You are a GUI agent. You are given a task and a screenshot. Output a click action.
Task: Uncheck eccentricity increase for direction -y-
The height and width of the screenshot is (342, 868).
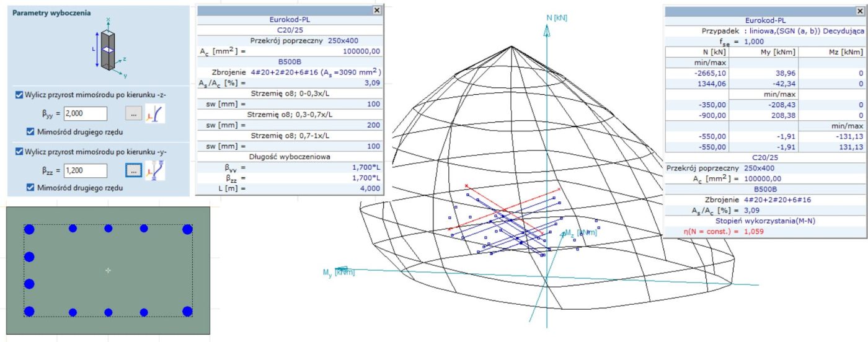click(19, 152)
